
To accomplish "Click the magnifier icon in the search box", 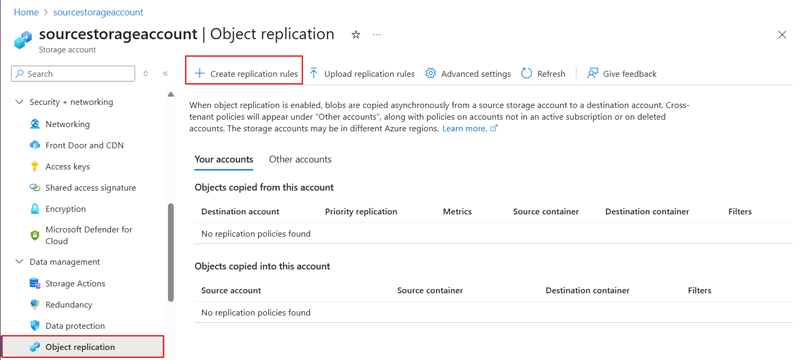I will coord(19,73).
